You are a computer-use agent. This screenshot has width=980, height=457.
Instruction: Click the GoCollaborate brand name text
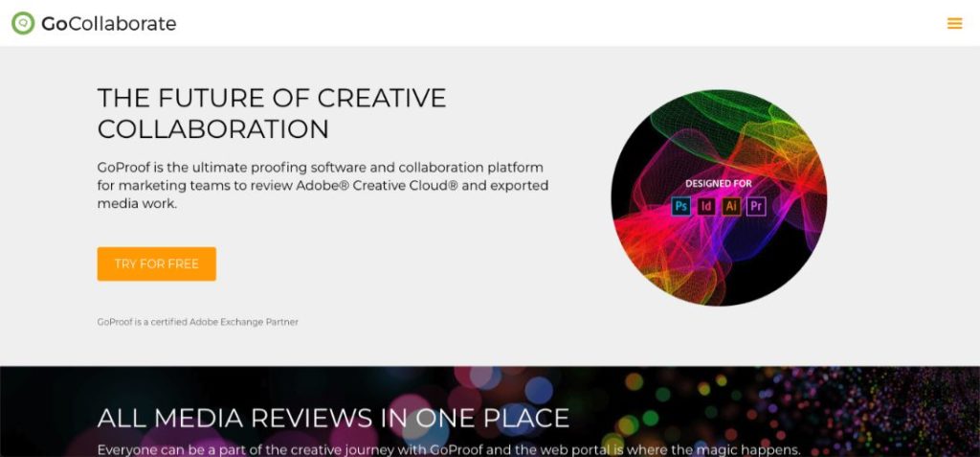point(109,24)
